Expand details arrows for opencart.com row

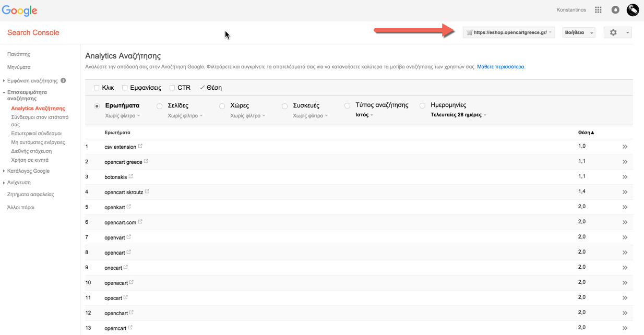coord(625,222)
